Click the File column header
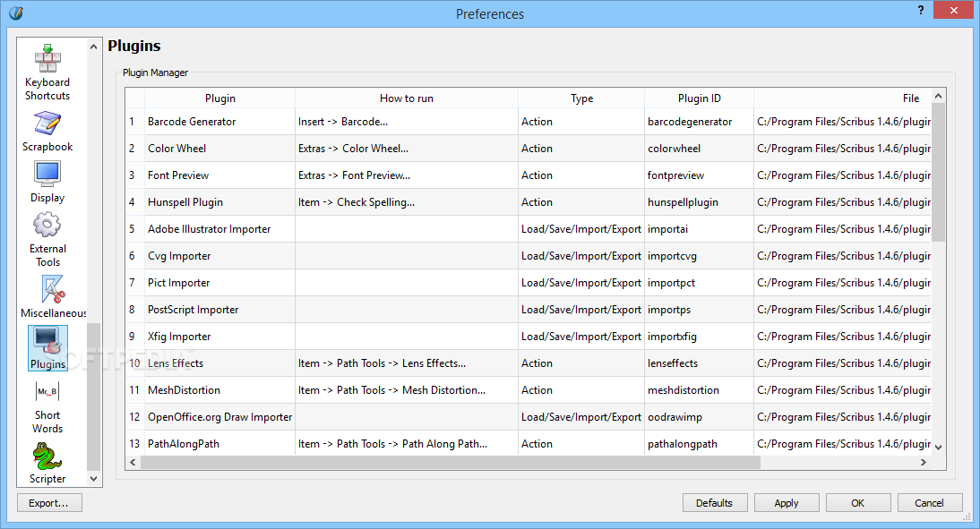980x529 pixels. tap(843, 98)
